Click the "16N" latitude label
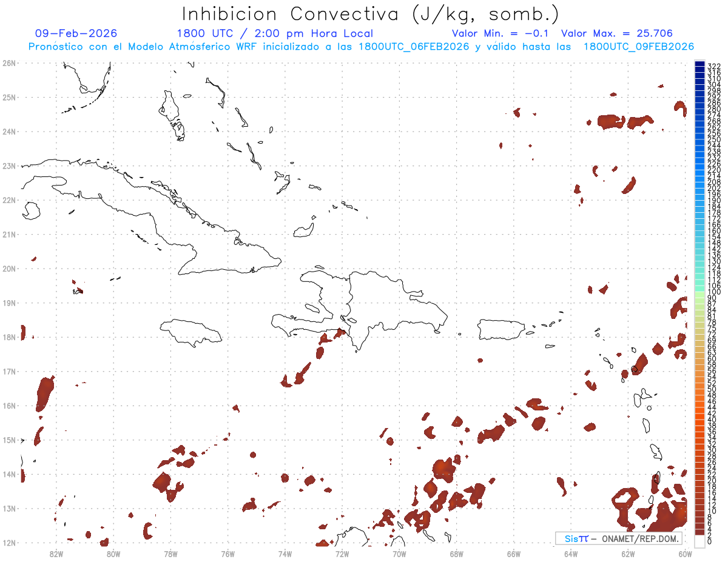Image resolution: width=728 pixels, height=562 pixels. (x=9, y=406)
